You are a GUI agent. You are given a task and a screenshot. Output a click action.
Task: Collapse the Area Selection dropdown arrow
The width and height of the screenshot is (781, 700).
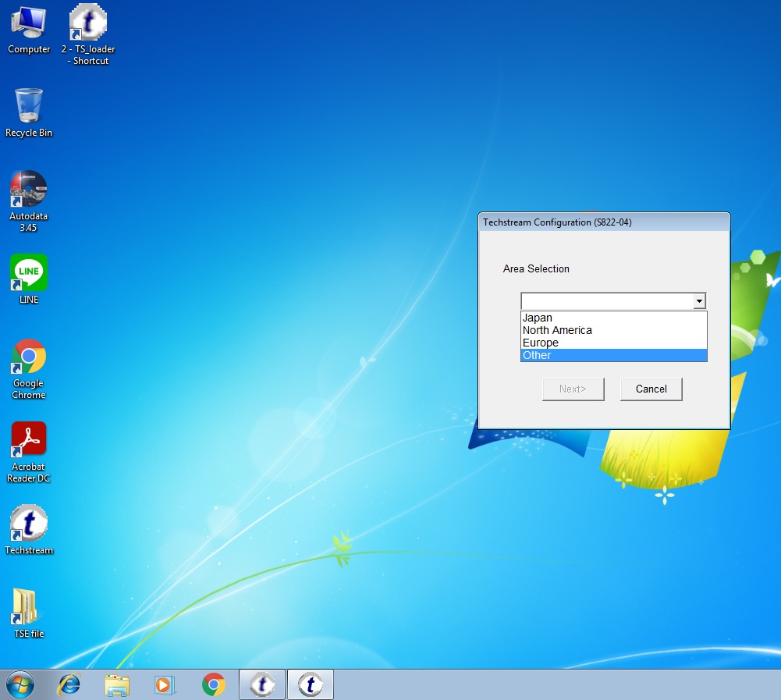click(699, 301)
